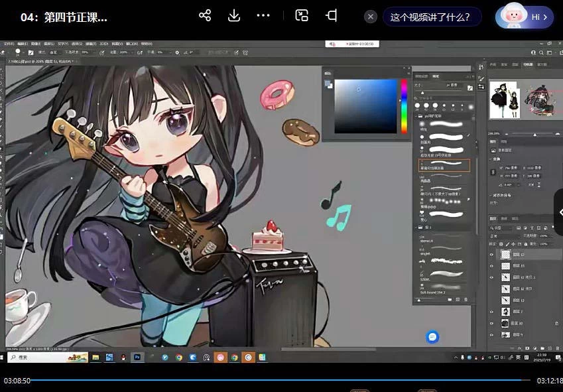This screenshot has width=563, height=392.
Task: Toggle visibility of the 图层 7 layer
Action: click(x=491, y=312)
